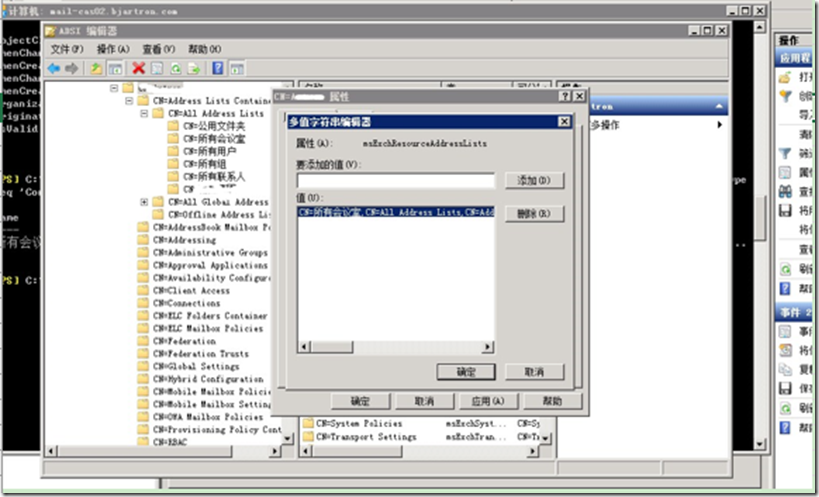Collapse the CN=Address Lists Container node

pos(129,101)
